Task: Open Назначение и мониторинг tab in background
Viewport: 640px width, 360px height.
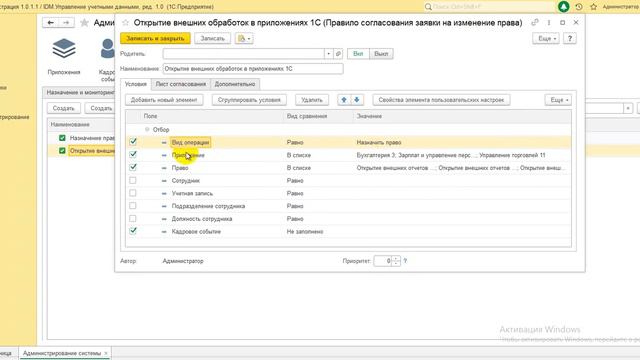Action: click(80, 93)
